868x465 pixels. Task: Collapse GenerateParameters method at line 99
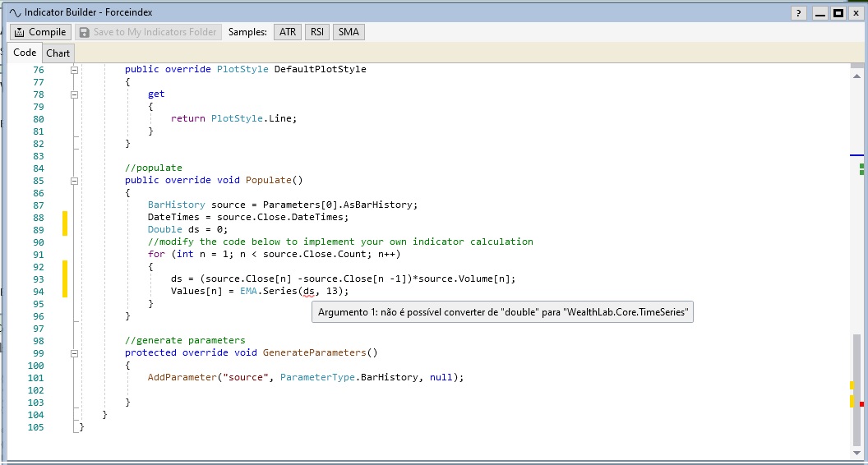75,353
